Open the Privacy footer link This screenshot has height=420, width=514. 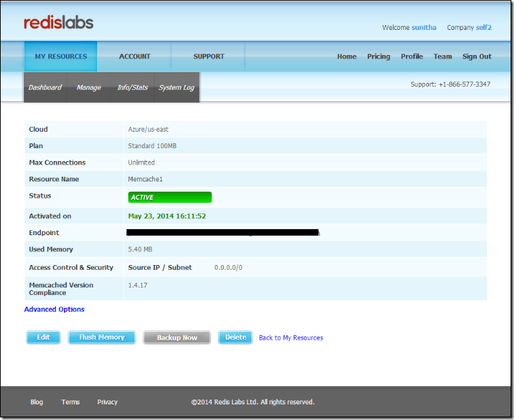coord(107,402)
